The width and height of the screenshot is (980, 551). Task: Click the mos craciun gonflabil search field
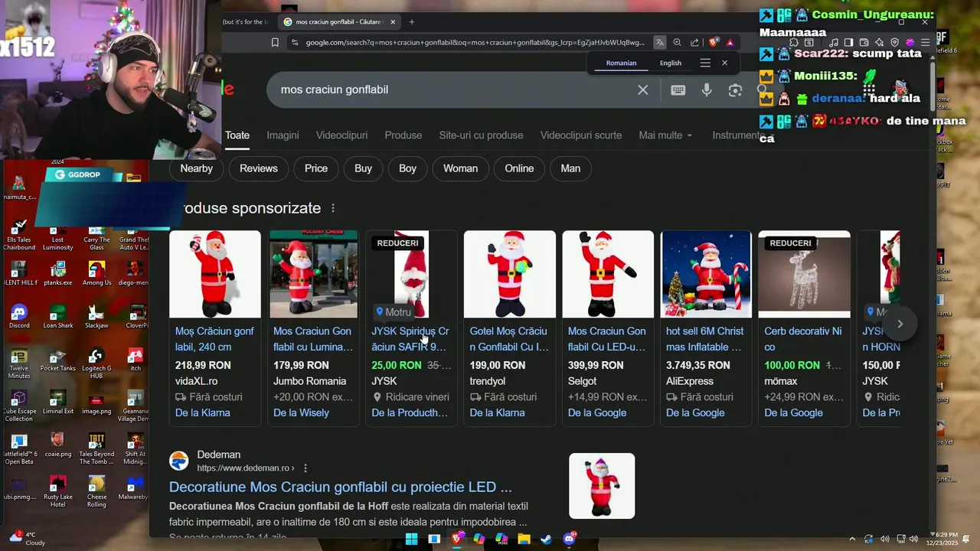click(452, 90)
